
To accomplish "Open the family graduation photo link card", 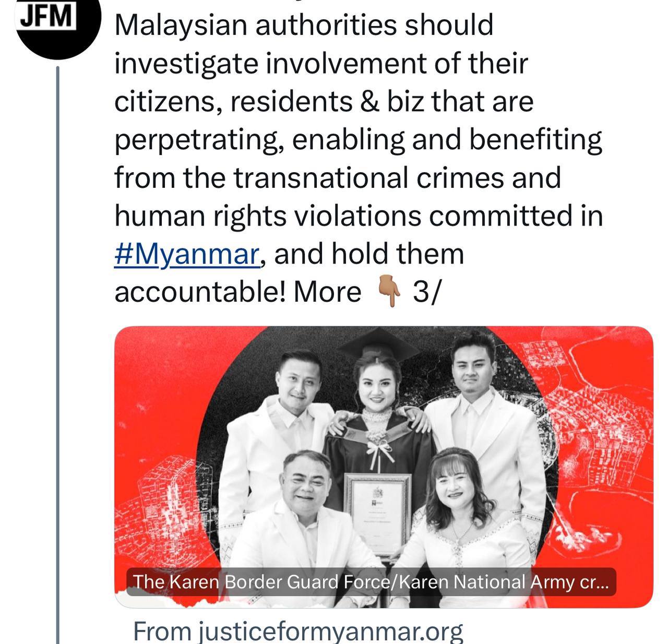I will pos(384,467).
